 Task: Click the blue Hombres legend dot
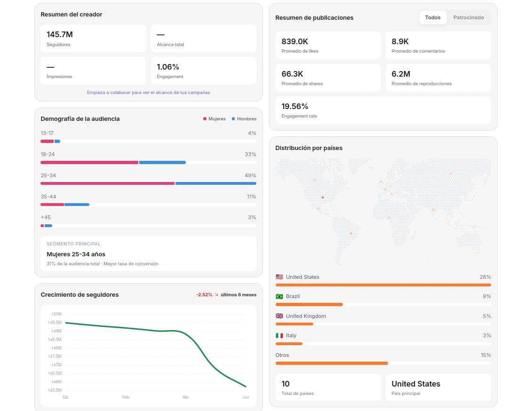(233, 119)
